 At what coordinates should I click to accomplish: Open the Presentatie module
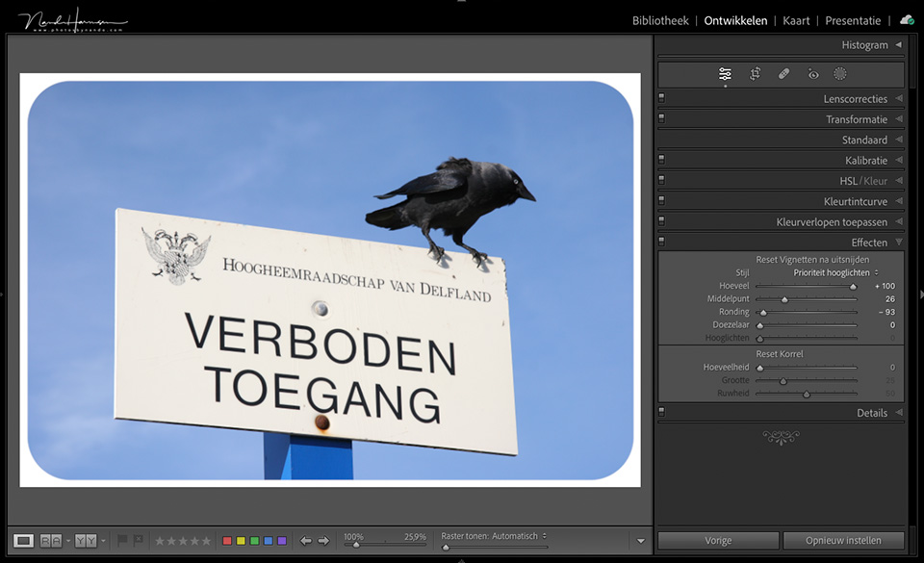[x=853, y=20]
